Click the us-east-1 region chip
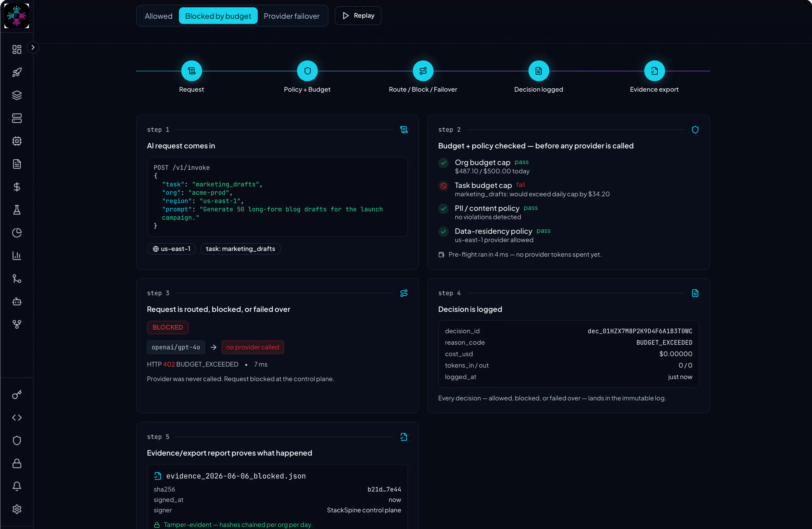This screenshot has height=529, width=812. click(x=171, y=249)
